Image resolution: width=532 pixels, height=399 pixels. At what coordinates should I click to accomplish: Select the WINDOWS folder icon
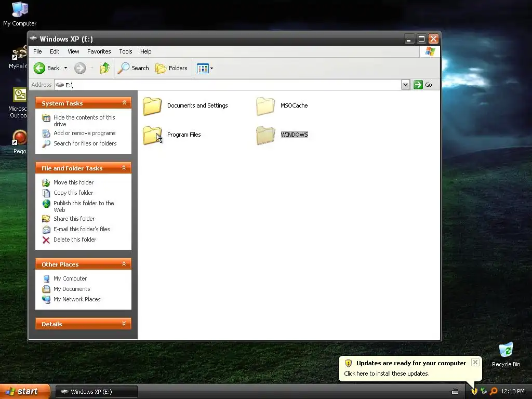(x=265, y=135)
